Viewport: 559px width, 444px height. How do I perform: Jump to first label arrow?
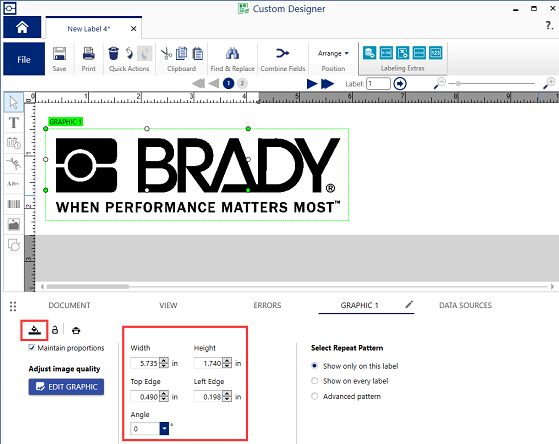coord(198,84)
